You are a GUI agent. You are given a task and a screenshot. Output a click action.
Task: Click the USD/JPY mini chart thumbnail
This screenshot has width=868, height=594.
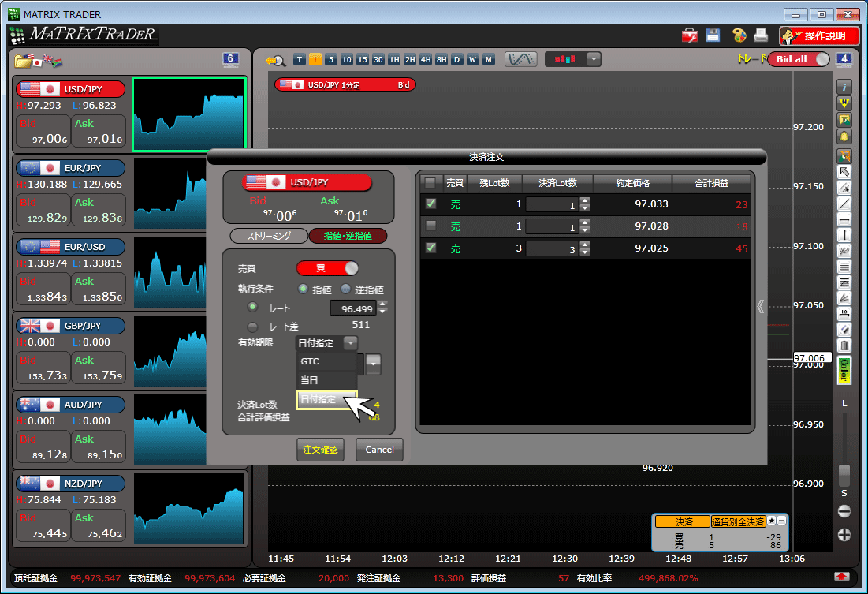[189, 114]
